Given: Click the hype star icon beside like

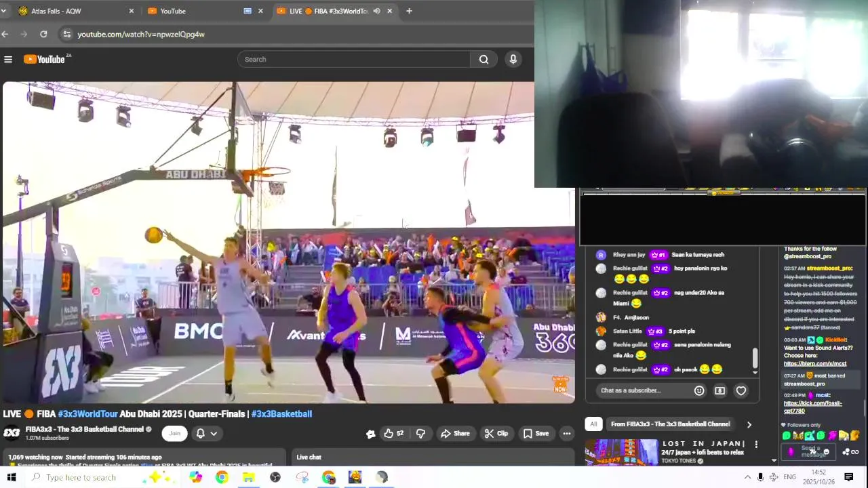Looking at the screenshot, I should (x=370, y=434).
